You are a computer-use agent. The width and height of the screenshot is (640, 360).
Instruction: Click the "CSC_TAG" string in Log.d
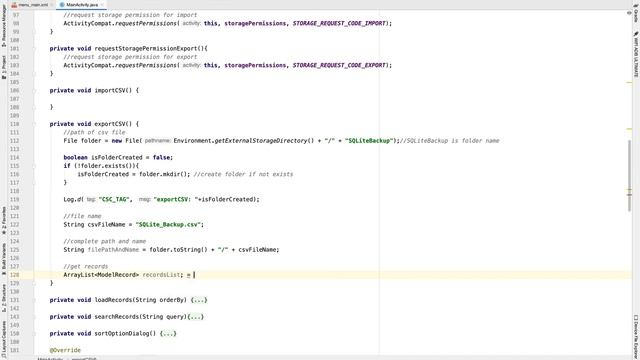pos(114,200)
